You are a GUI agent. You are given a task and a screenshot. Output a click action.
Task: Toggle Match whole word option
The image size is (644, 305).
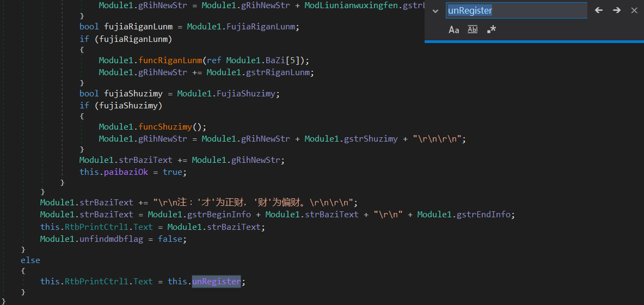pyautogui.click(x=473, y=29)
